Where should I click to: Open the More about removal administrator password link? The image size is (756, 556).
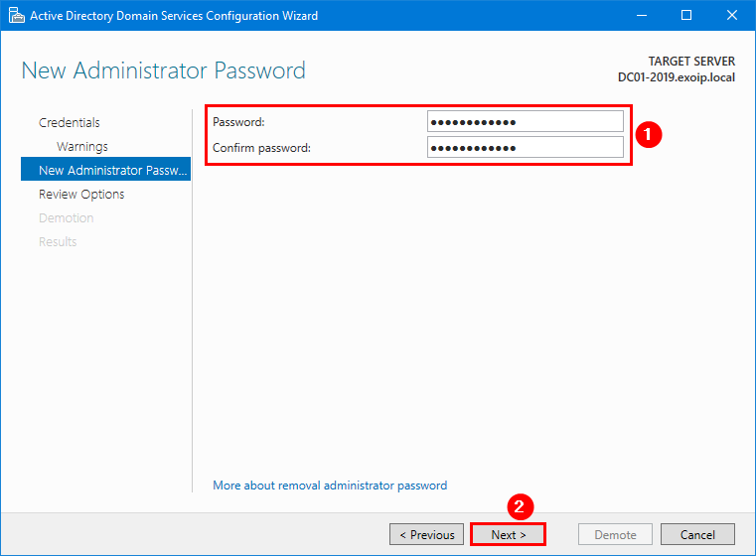[330, 486]
